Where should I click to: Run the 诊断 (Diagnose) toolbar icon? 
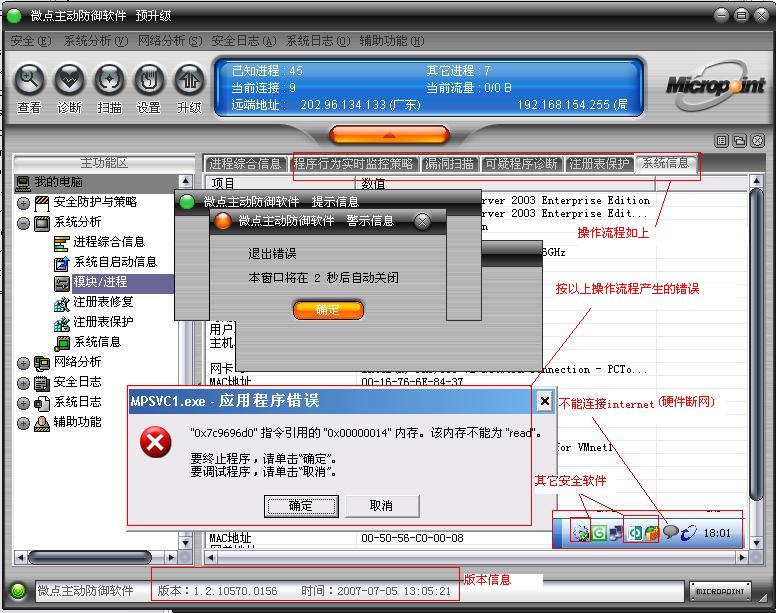coord(69,80)
